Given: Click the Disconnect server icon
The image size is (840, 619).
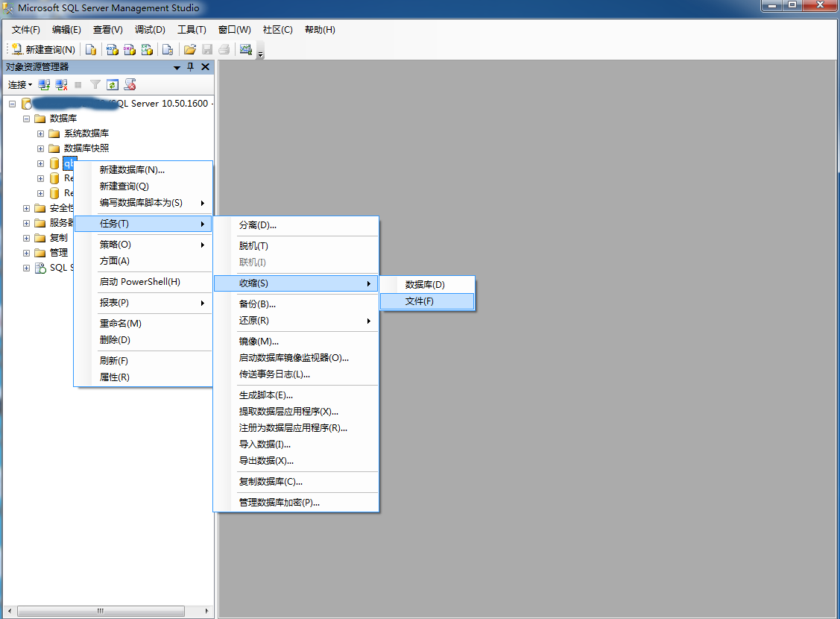Looking at the screenshot, I should 61,85.
